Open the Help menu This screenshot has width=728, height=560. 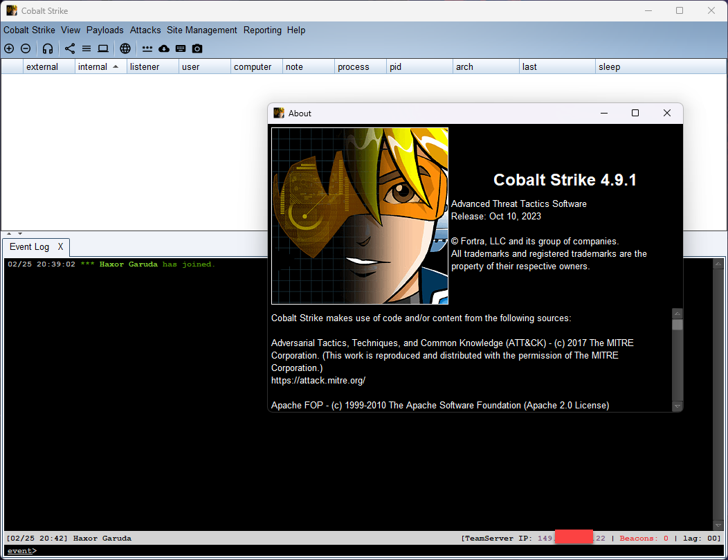[x=296, y=30]
